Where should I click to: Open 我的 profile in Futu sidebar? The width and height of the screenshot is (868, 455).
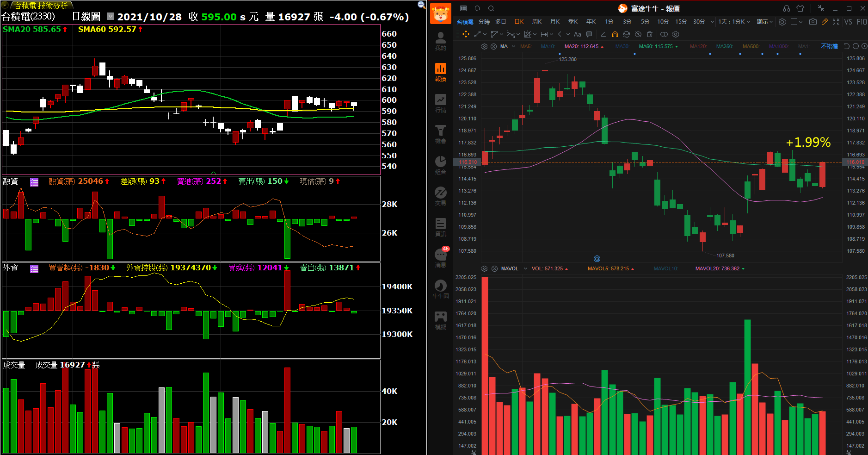(441, 41)
